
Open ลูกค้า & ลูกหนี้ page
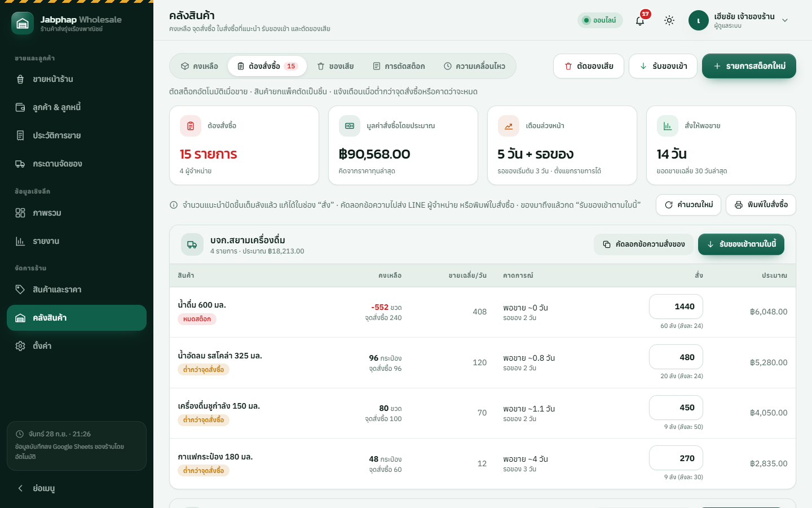click(x=77, y=107)
